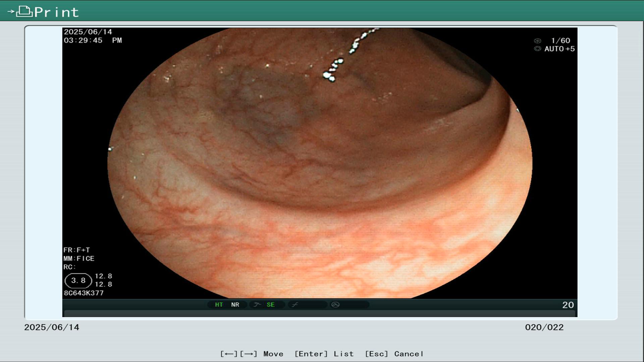Click the 03:29:45 PM timestamp
Viewport: 644px width, 362px height.
tap(93, 41)
